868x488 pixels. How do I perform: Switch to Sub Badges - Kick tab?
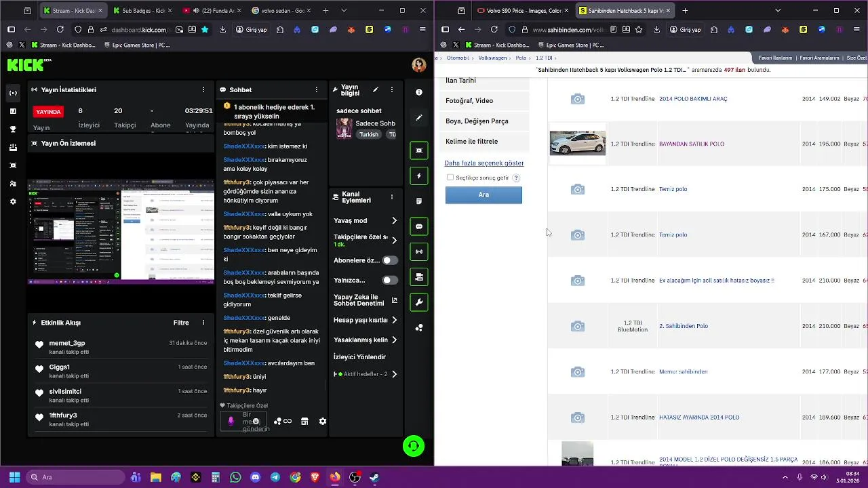[x=142, y=11]
